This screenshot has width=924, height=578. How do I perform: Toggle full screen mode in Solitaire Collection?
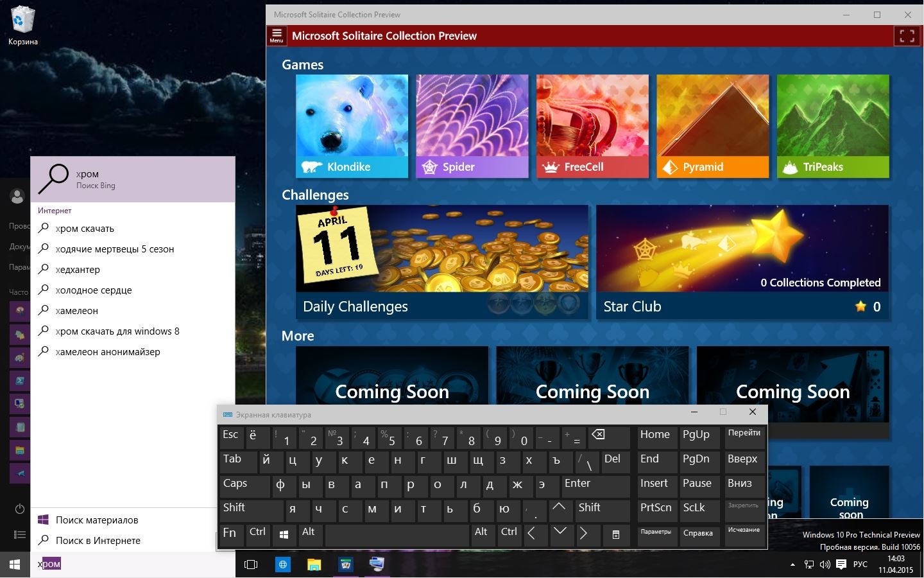pyautogui.click(x=907, y=36)
